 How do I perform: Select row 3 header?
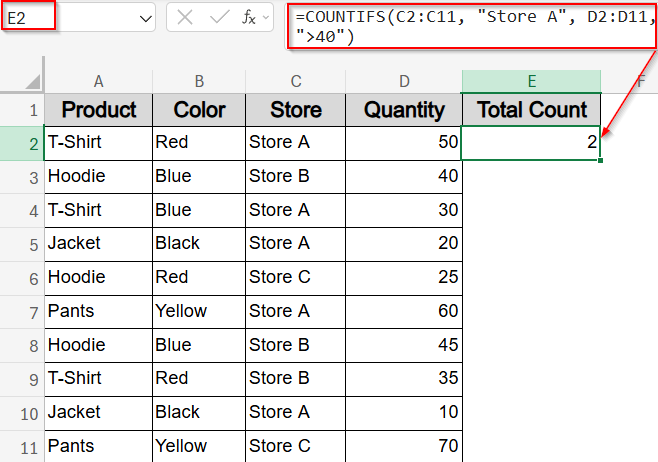pos(22,177)
